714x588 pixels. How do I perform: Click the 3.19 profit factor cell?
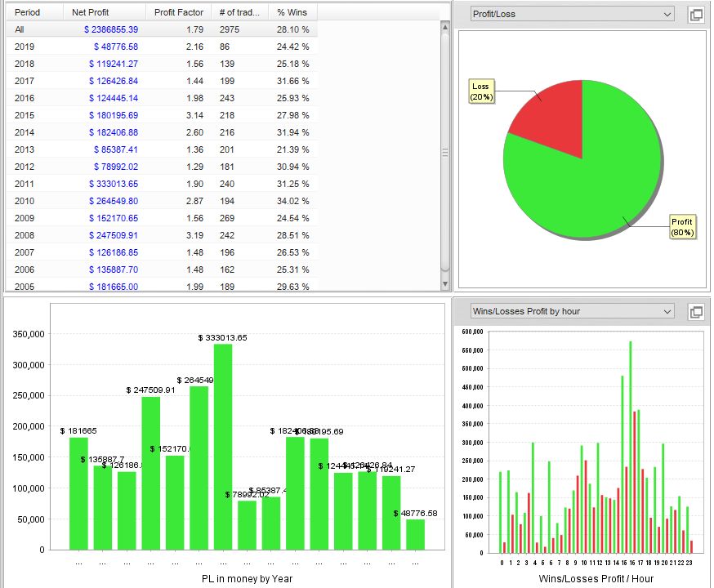(195, 235)
